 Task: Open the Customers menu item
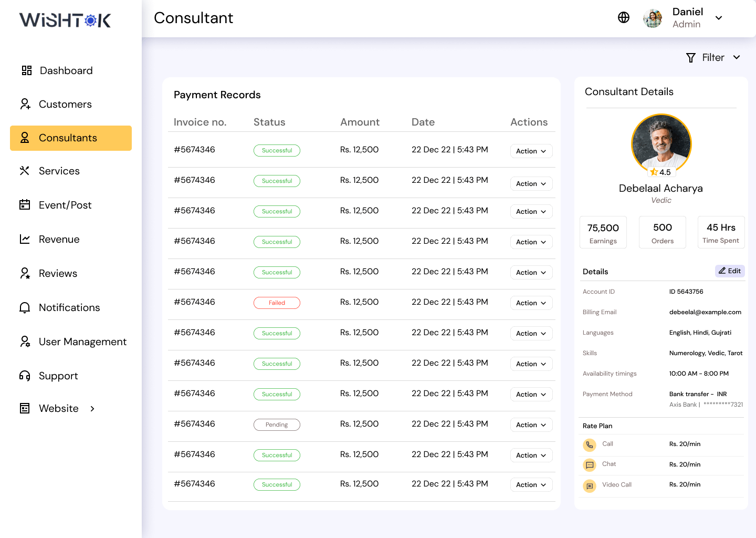pos(65,104)
